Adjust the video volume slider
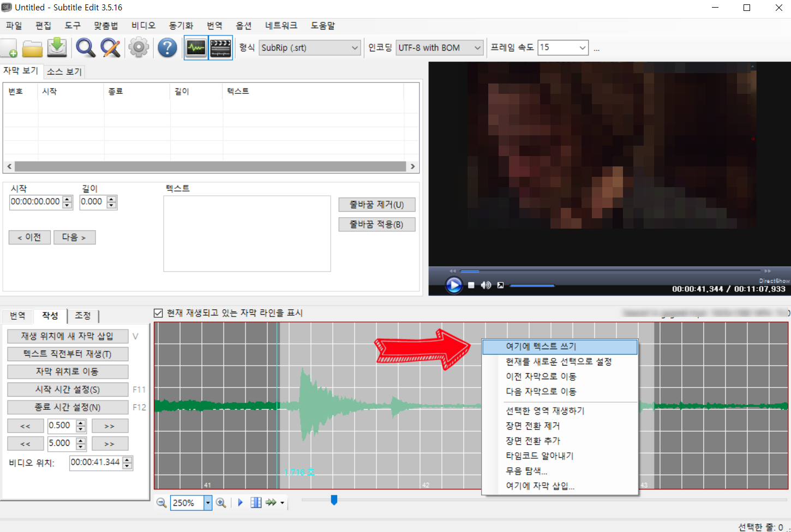Viewport: 791px width, 532px height. coord(532,285)
